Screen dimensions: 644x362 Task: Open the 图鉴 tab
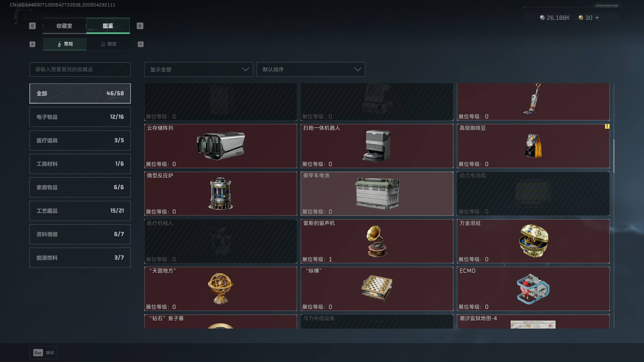pyautogui.click(x=108, y=26)
